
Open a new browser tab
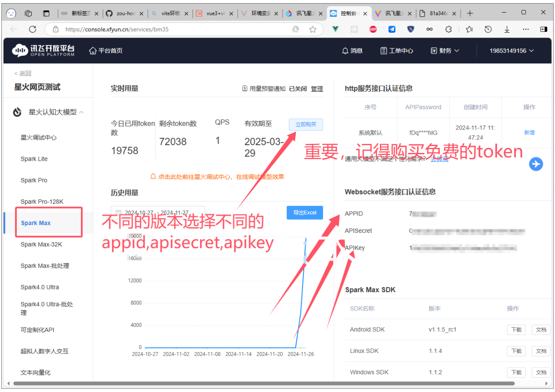pos(470,13)
